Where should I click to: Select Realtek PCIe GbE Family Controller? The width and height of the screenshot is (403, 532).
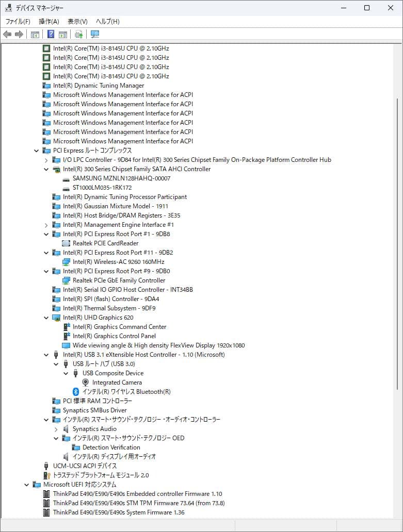pos(119,280)
